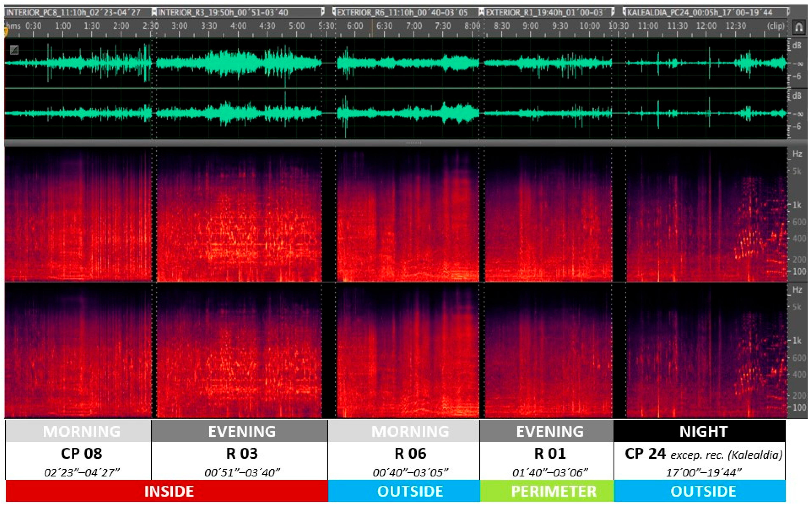Click the waveform HUD square icon at top-left

point(14,50)
